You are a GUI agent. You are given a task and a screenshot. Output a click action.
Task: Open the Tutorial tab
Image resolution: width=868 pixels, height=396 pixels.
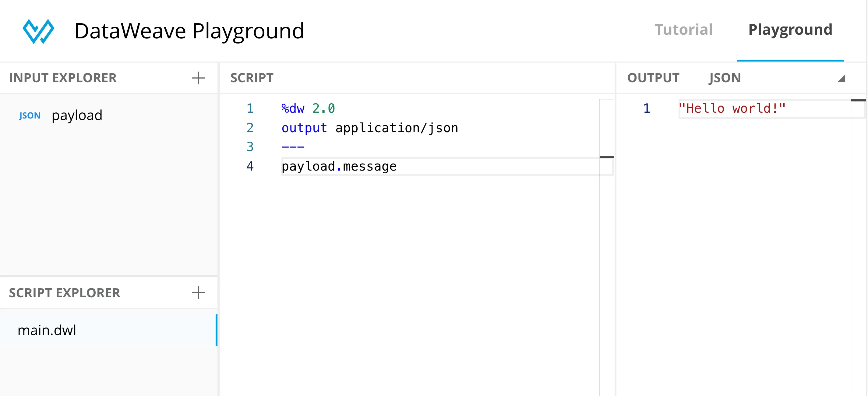coord(683,30)
